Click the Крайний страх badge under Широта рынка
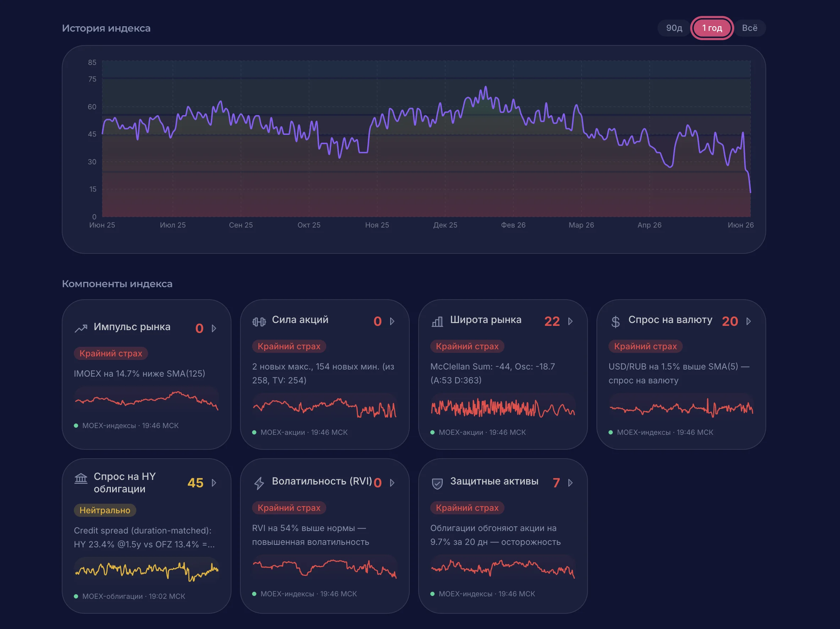 pyautogui.click(x=467, y=346)
